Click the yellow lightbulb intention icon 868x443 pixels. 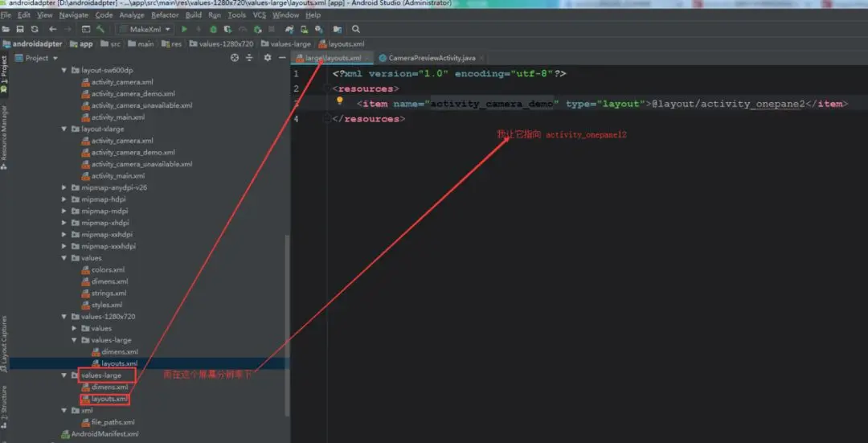(x=340, y=100)
